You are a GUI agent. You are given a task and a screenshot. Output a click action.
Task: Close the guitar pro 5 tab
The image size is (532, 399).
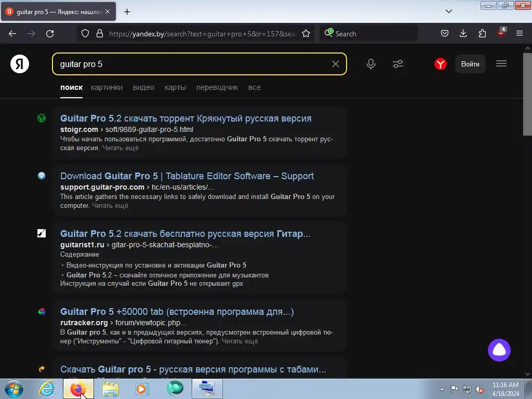pos(108,11)
